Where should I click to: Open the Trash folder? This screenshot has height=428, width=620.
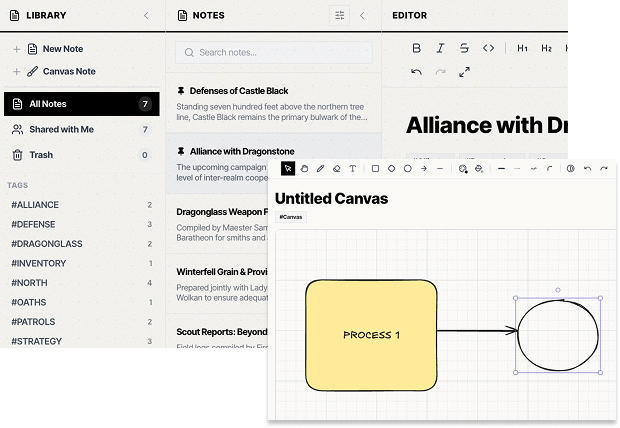pos(82,155)
